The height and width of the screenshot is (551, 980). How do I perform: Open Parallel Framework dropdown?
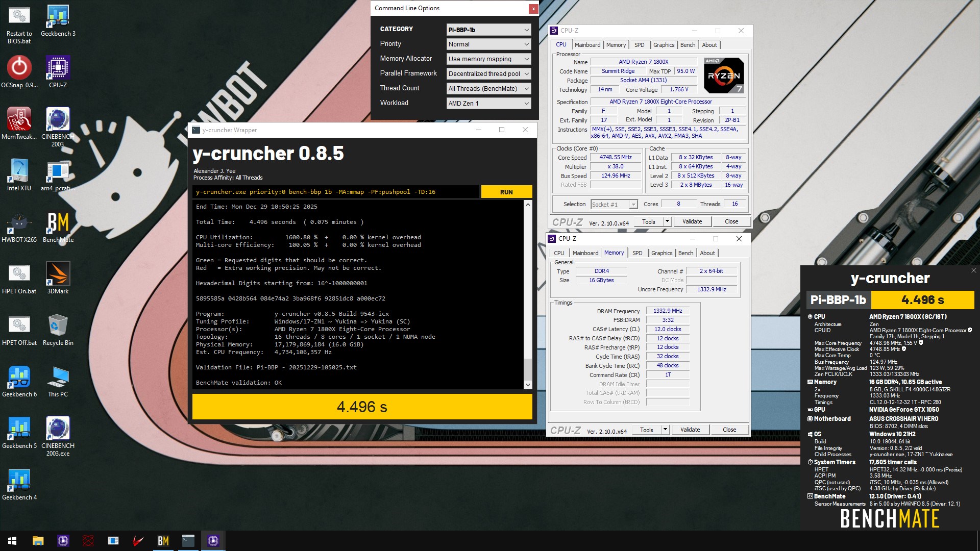click(x=488, y=74)
